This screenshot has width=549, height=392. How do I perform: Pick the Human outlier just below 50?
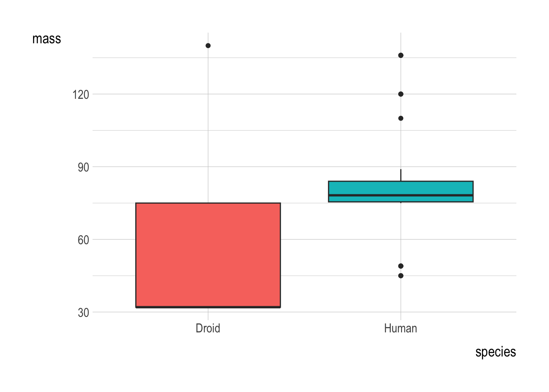tap(401, 266)
